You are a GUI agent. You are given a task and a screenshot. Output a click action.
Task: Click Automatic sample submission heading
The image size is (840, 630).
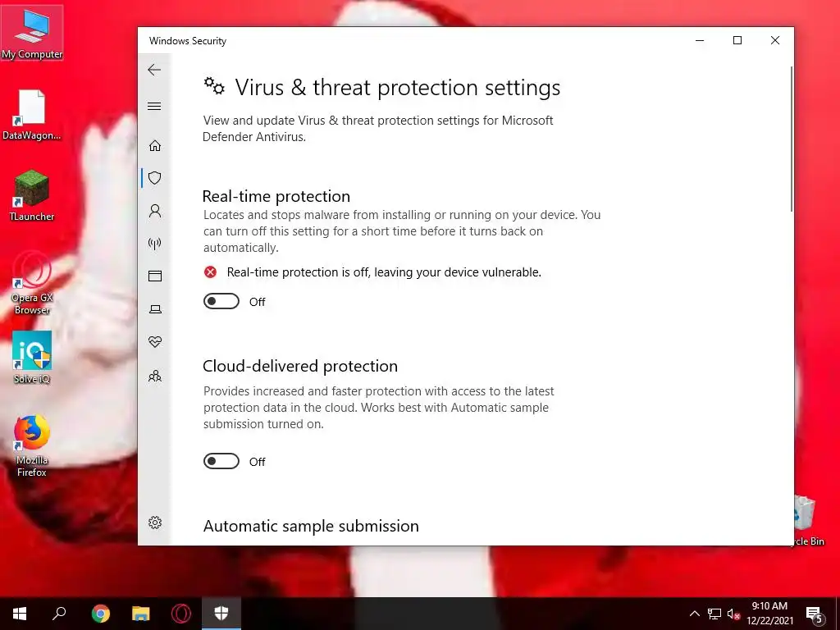coord(311,526)
